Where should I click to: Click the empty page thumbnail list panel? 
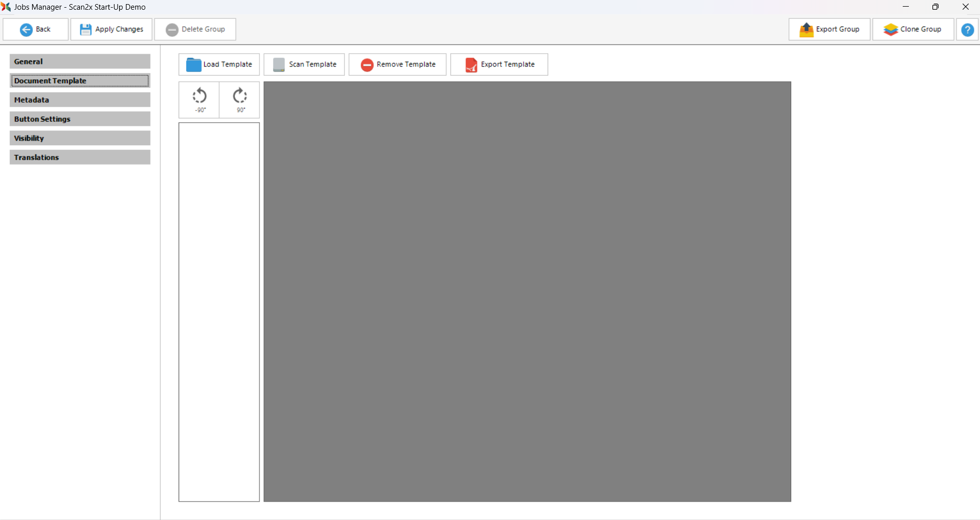pos(219,312)
